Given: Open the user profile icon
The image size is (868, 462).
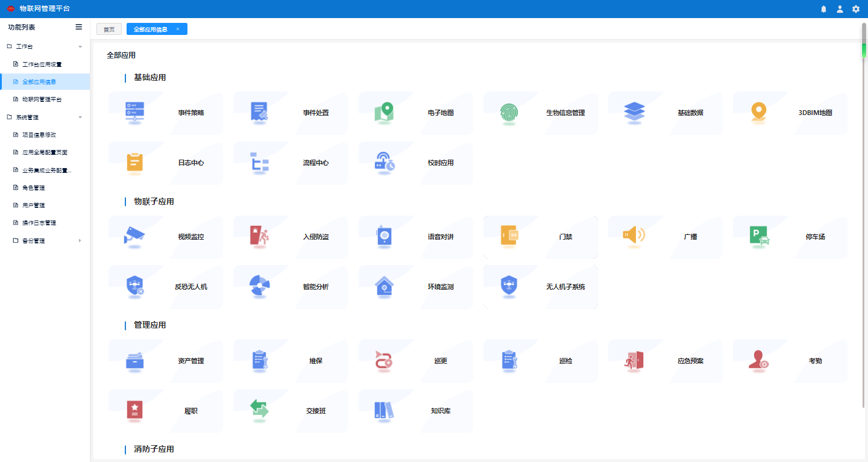Looking at the screenshot, I should [x=840, y=9].
